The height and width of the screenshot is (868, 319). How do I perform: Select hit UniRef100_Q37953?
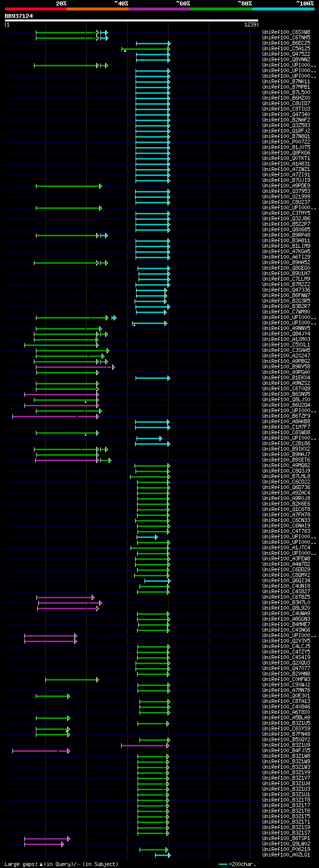point(286,191)
